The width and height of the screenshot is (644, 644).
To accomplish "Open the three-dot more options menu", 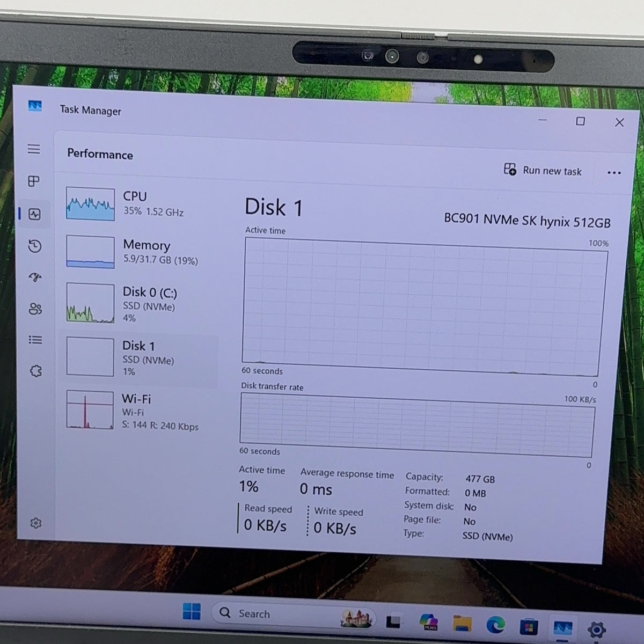I will pyautogui.click(x=614, y=173).
